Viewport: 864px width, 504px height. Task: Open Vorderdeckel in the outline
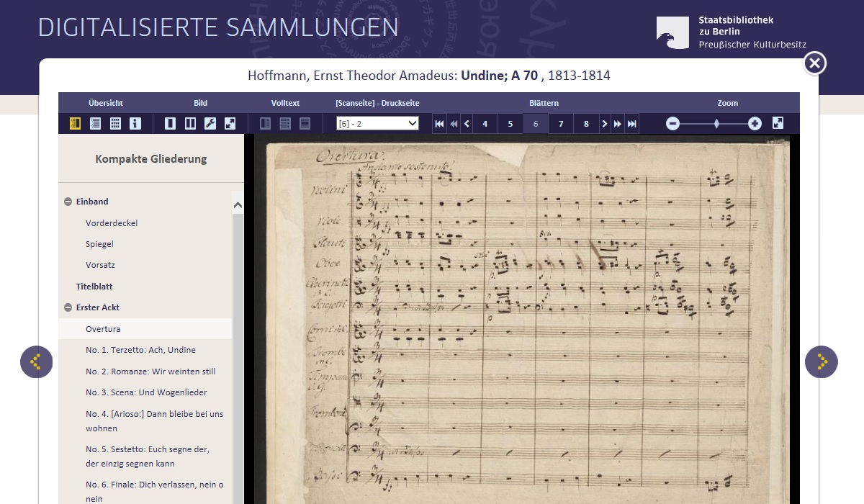pos(112,223)
